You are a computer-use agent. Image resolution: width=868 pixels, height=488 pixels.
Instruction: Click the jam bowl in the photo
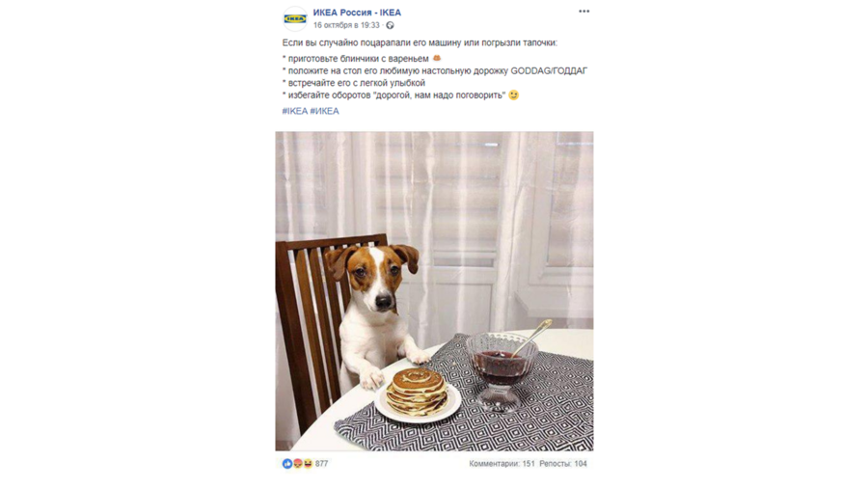pos(502,368)
